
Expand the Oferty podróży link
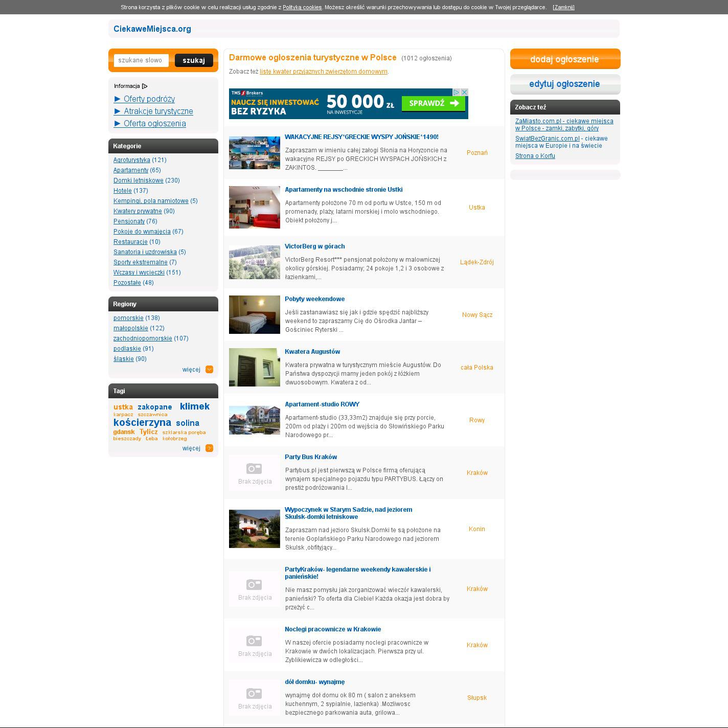tap(149, 99)
